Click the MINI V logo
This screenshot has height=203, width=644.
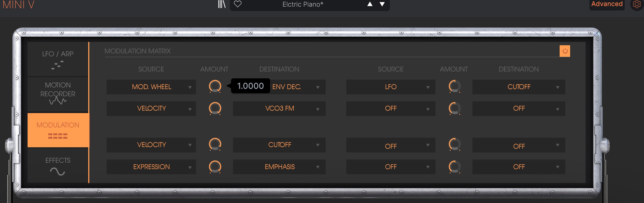pyautogui.click(x=18, y=5)
